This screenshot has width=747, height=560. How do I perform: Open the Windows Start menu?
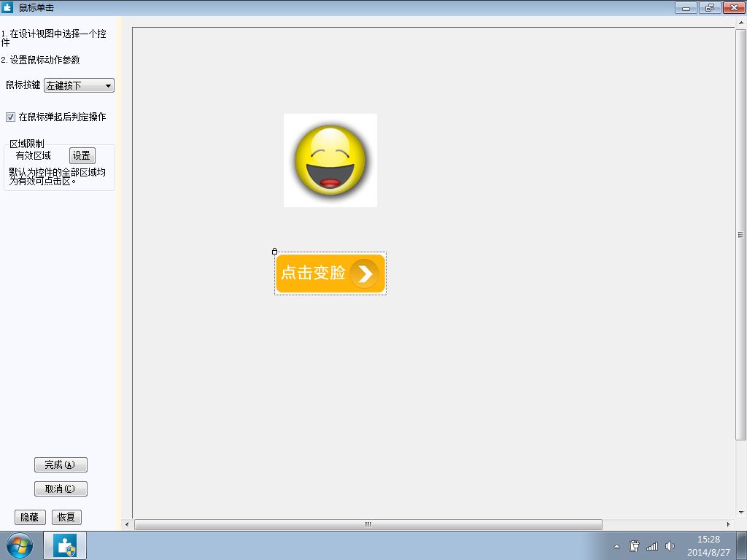(x=20, y=545)
